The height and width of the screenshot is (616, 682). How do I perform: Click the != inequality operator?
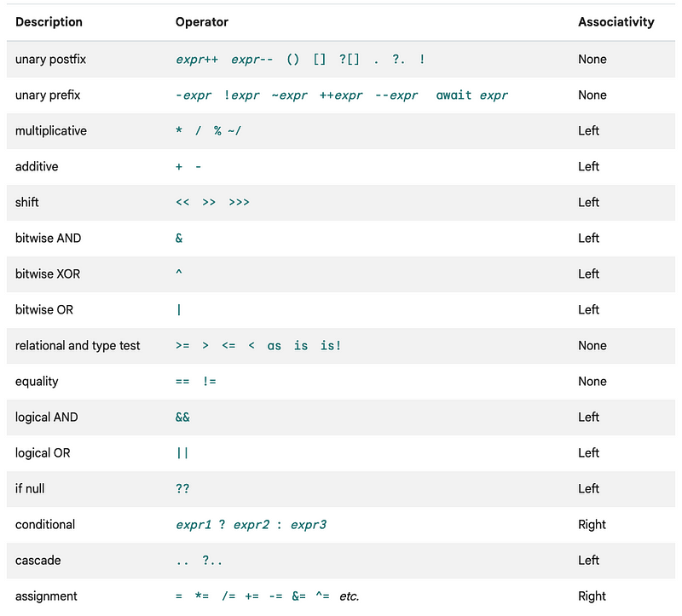209,381
